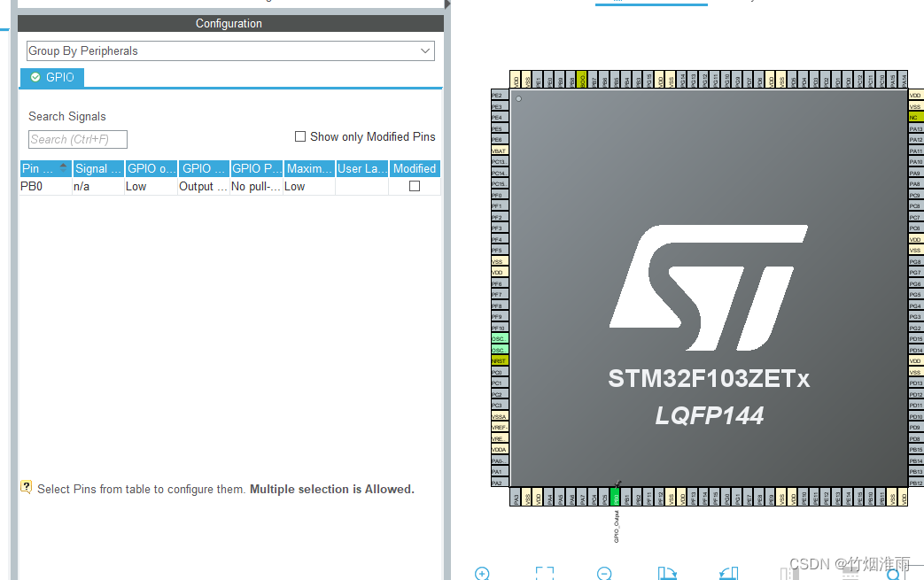Click the empty User Label cell for PB0
Viewport: 924px width, 580px height.
point(362,187)
